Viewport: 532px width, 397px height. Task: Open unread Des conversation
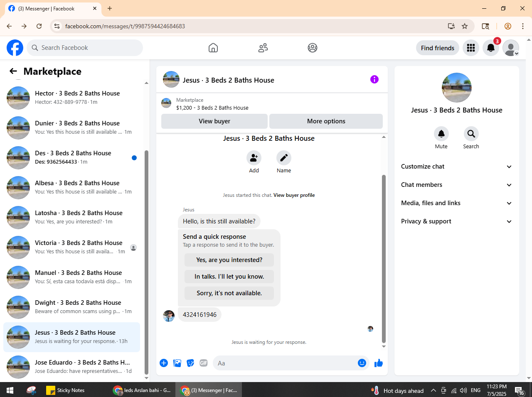click(x=71, y=158)
